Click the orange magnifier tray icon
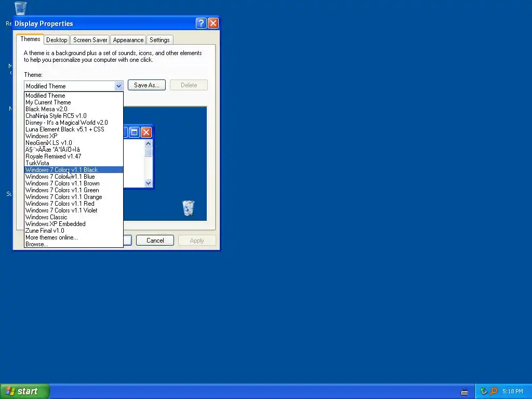The width and height of the screenshot is (532, 399). click(494, 391)
